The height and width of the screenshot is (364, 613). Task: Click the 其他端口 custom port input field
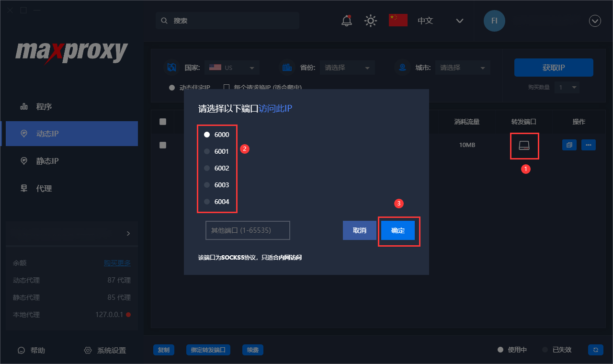tap(248, 230)
